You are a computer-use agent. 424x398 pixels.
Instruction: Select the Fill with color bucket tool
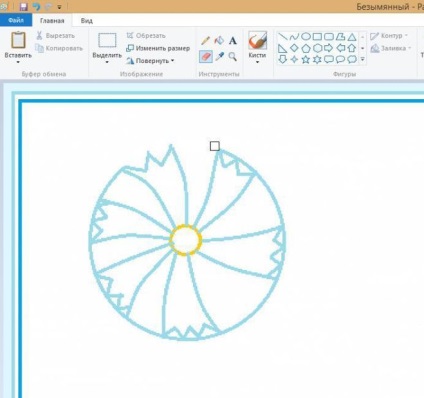click(x=219, y=41)
